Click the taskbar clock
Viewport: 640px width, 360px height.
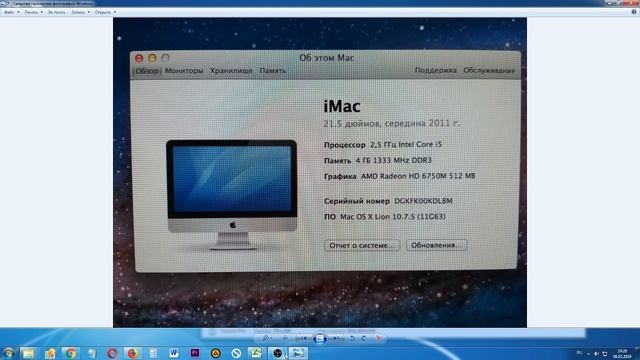(622, 353)
